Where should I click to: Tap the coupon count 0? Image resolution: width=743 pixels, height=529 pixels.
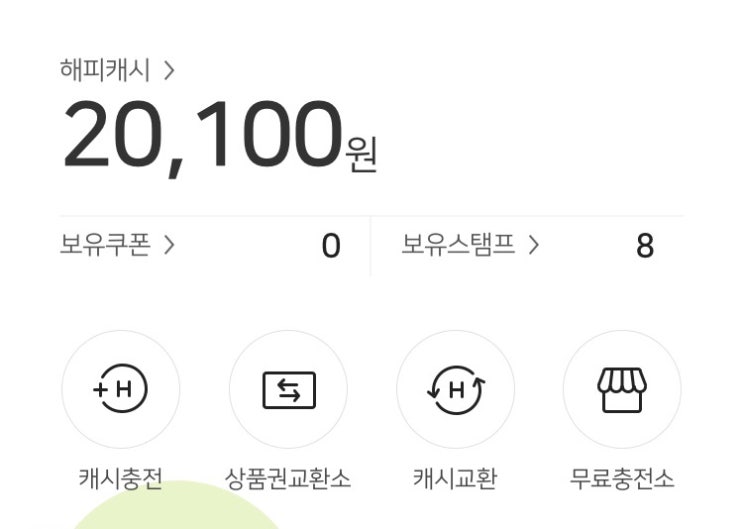331,246
